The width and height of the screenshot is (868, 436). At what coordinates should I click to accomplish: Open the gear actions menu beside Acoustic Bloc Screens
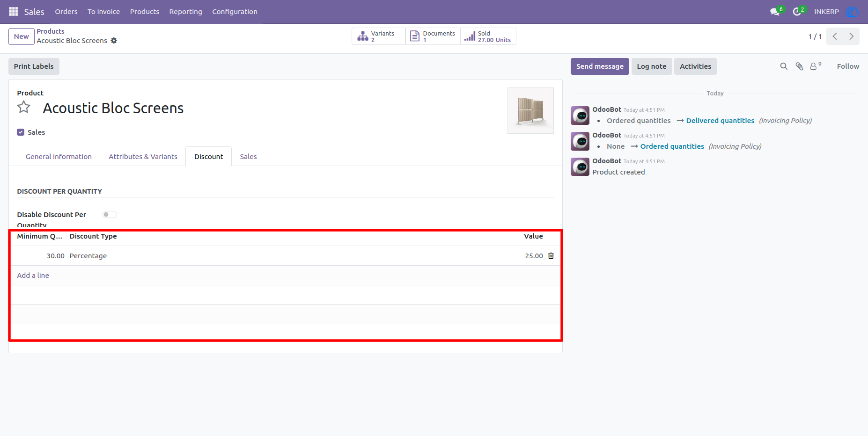tap(114, 41)
